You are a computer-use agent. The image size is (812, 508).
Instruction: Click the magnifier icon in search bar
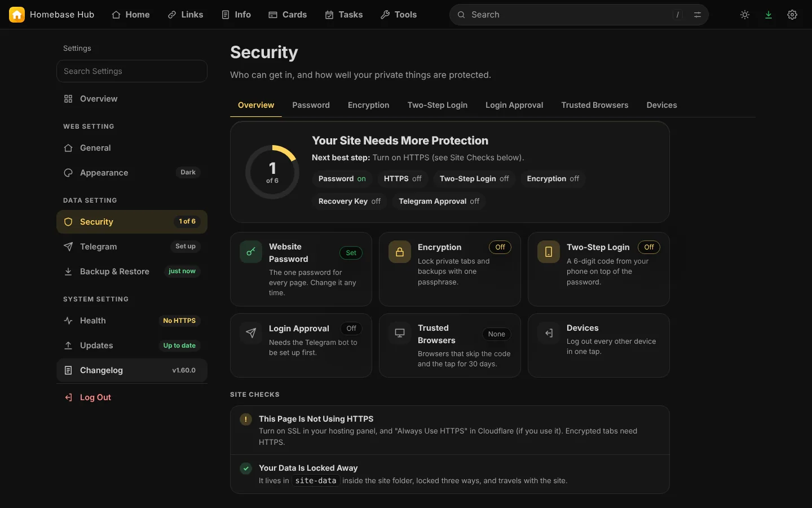[461, 15]
